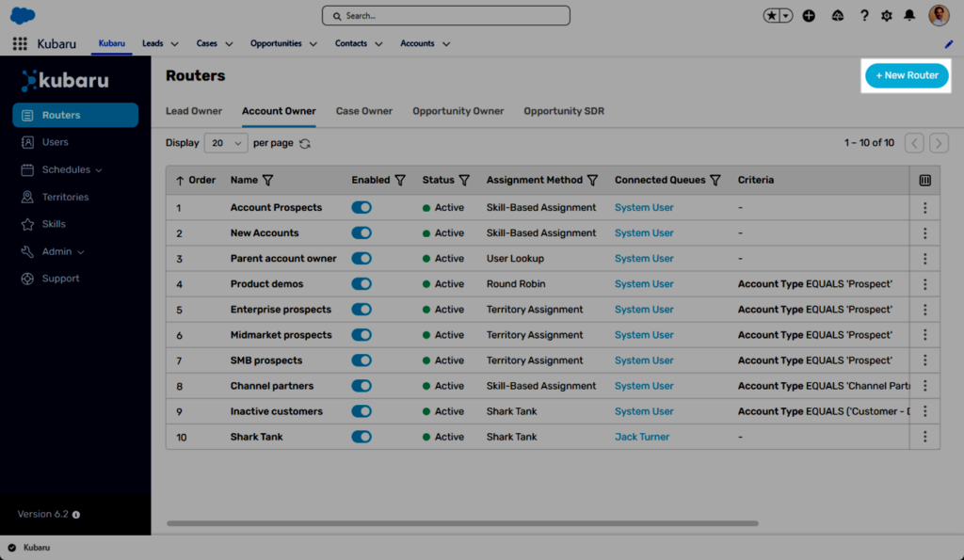Open the Display per page dropdown
This screenshot has height=560, width=964.
[226, 143]
